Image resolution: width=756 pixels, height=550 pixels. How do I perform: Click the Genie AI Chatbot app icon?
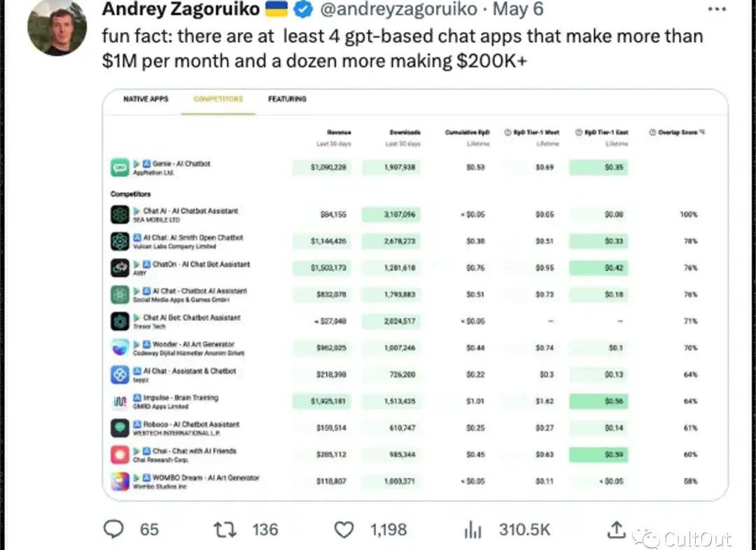point(119,167)
